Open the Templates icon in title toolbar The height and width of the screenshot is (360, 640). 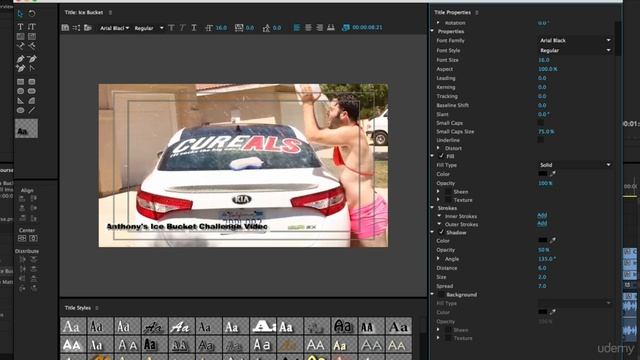coord(87,28)
